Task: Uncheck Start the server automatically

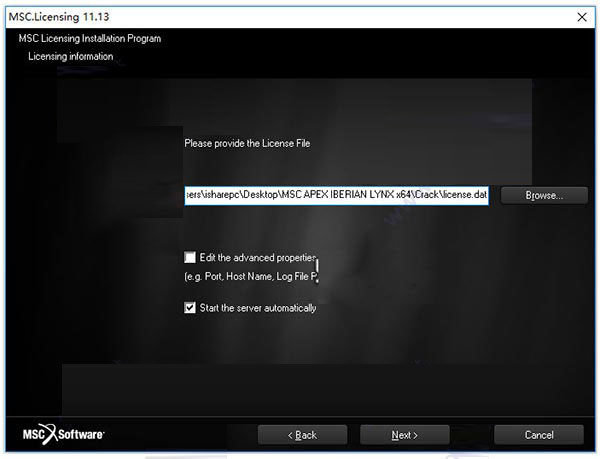Action: pyautogui.click(x=190, y=308)
